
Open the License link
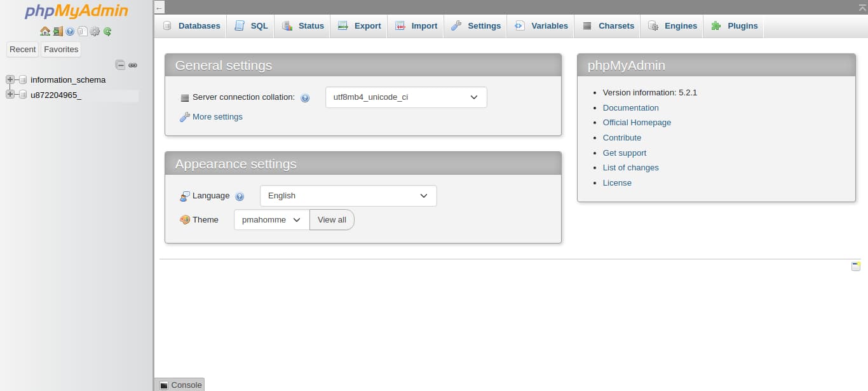617,183
